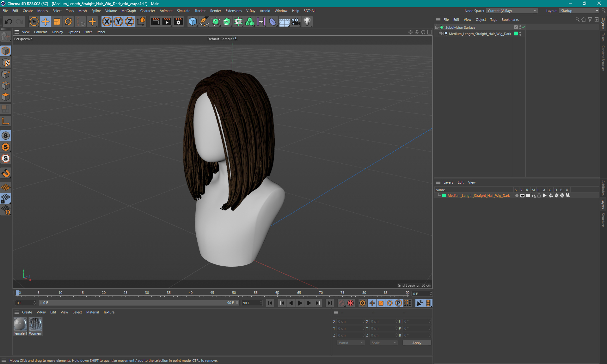Switch to Texture mode
Screen dimensions: 607x364
[x=6, y=63]
